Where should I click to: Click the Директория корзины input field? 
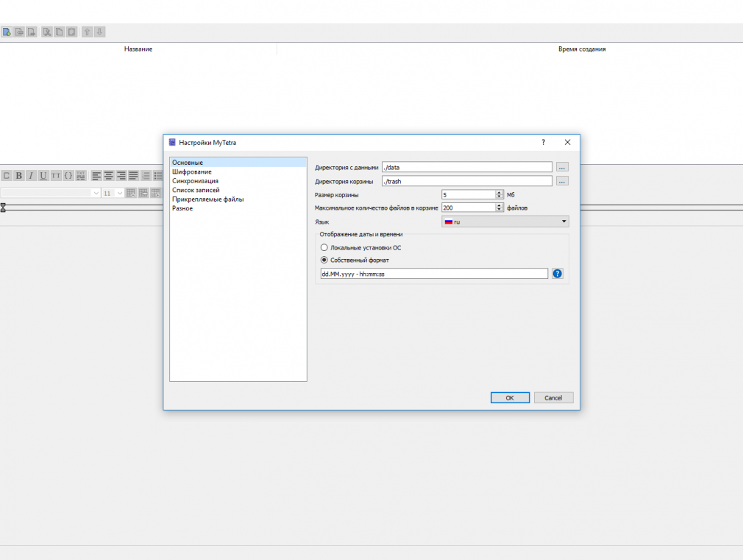(x=466, y=181)
